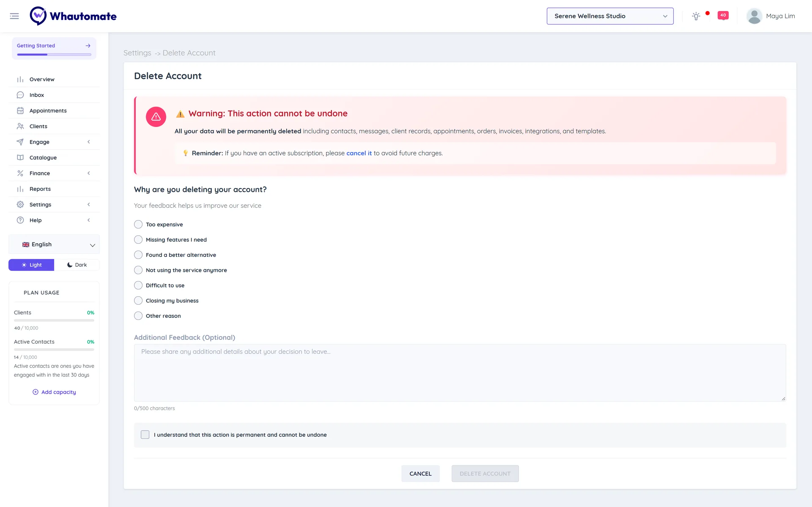This screenshot has width=812, height=507.
Task: Open the lightbulb tips icon
Action: tap(696, 16)
